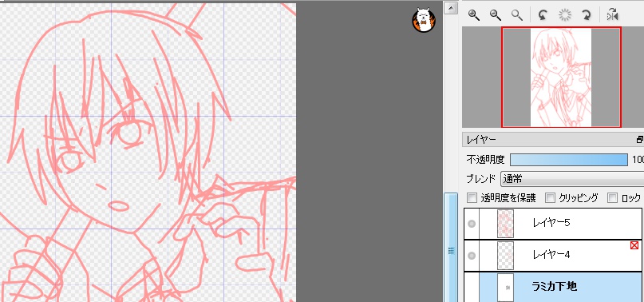The height and width of the screenshot is (302, 644).
Task: Click the navigator preview thumbnail
Action: click(561, 77)
